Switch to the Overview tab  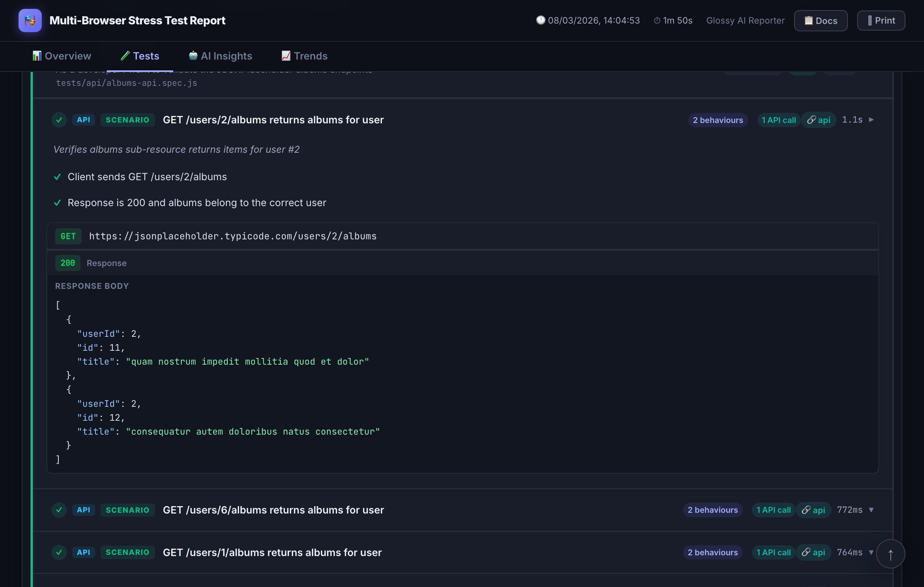pos(62,56)
